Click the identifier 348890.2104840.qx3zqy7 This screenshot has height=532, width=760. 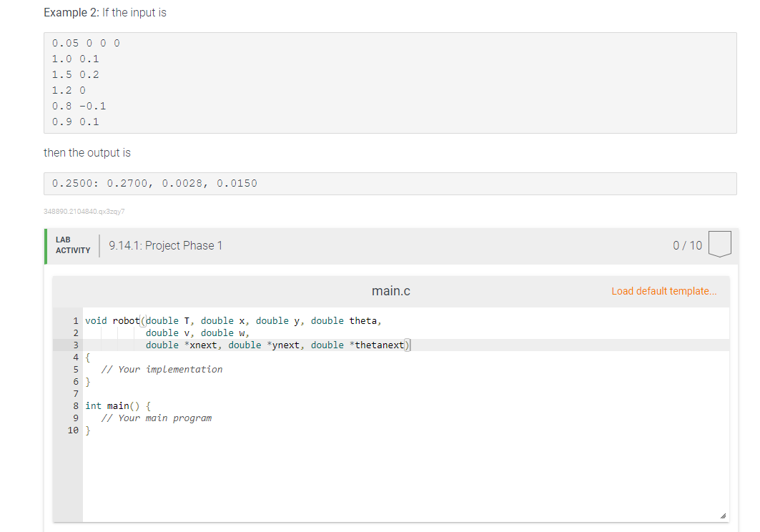84,211
